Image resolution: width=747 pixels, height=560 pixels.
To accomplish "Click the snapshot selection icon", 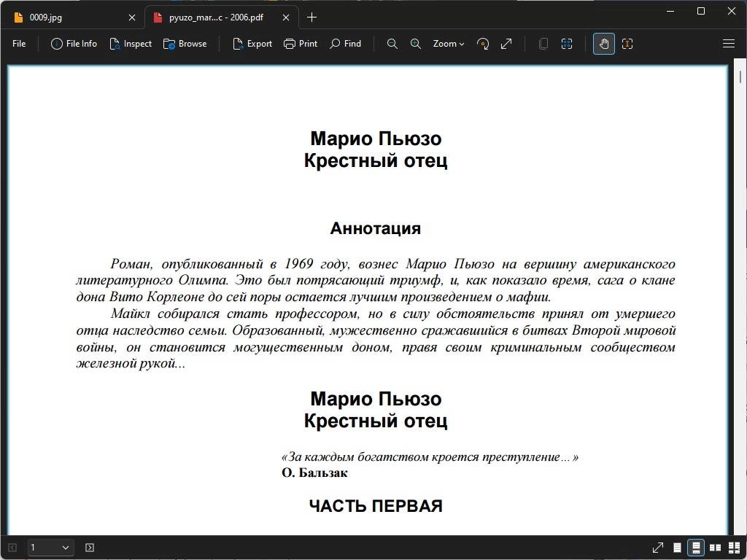I will pos(566,44).
